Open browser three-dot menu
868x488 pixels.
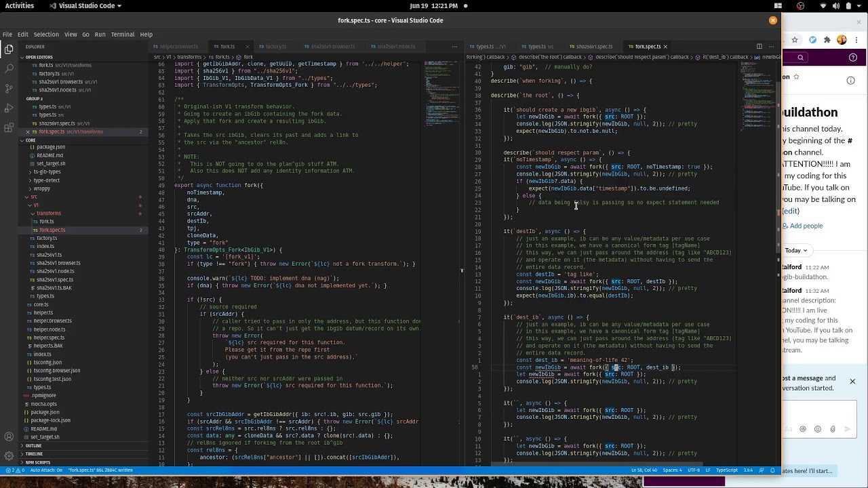click(x=858, y=40)
